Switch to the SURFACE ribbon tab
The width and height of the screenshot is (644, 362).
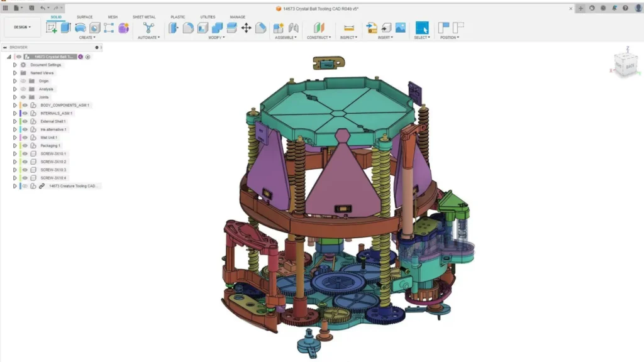coord(84,17)
